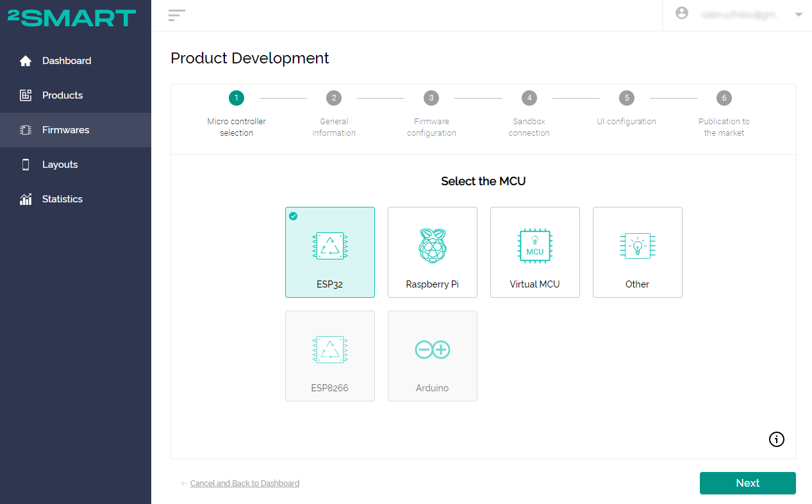Click the Other lightbulb chip icon
812x504 pixels.
[x=638, y=246]
